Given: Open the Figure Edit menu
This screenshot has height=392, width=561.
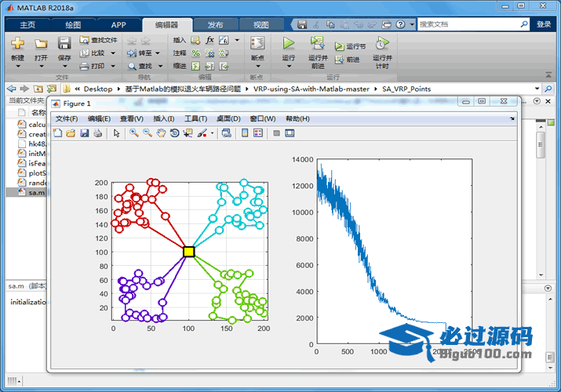Looking at the screenshot, I should tap(99, 118).
